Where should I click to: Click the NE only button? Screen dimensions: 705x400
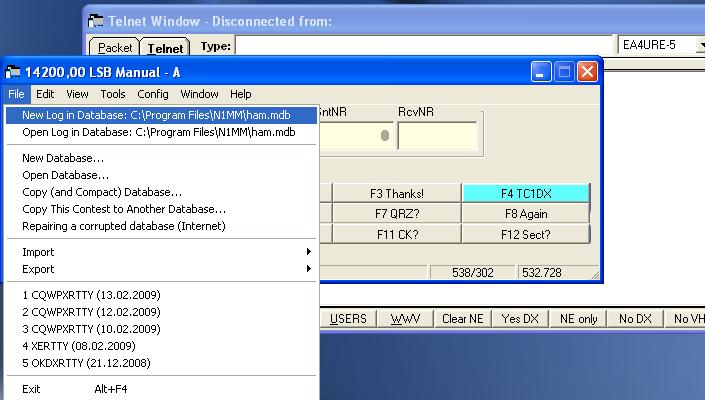578,319
